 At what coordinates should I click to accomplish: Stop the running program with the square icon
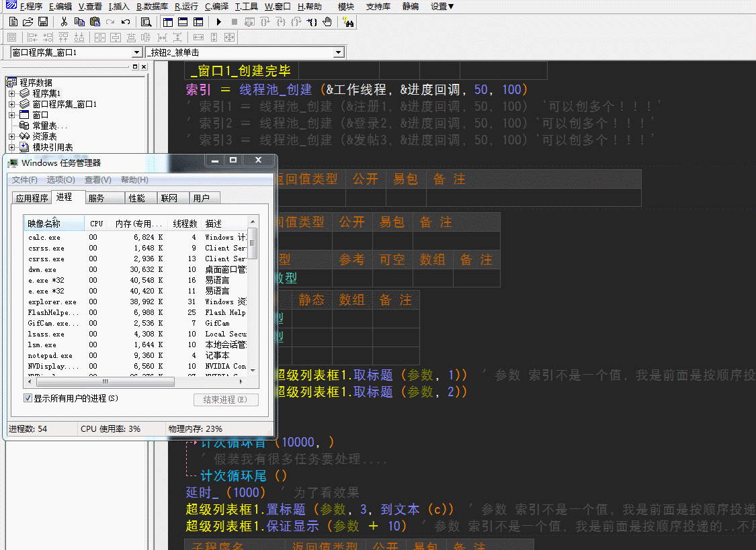pos(235,21)
